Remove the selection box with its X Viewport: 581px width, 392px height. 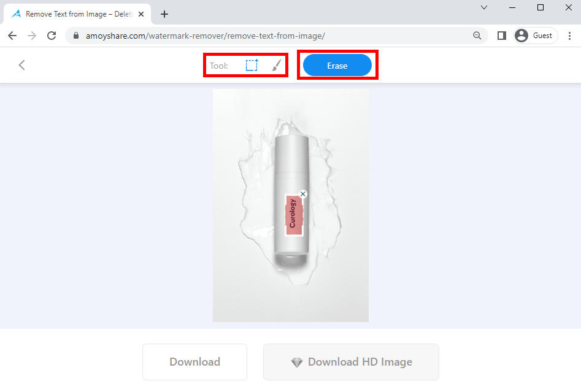[303, 194]
